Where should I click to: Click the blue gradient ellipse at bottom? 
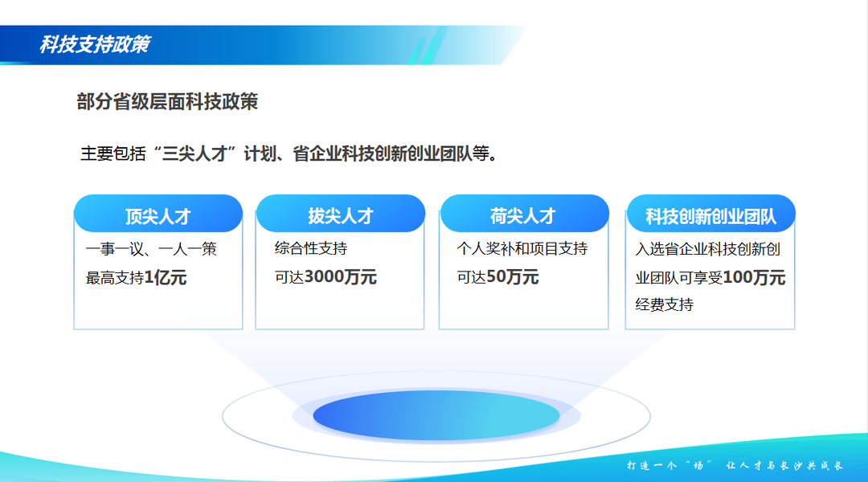[x=436, y=415]
